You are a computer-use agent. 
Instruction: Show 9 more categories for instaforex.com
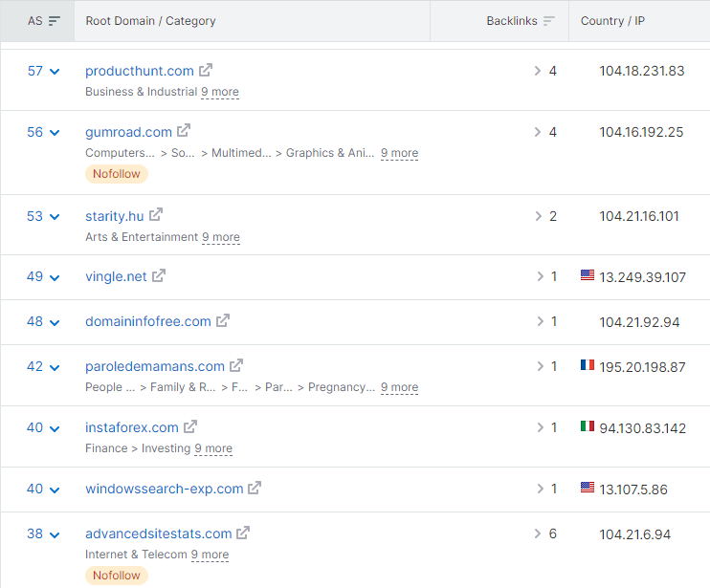pos(213,448)
